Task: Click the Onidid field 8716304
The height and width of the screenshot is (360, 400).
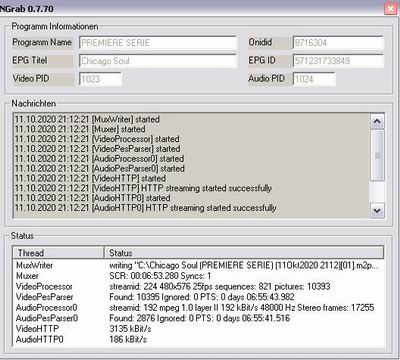Action: tap(338, 43)
